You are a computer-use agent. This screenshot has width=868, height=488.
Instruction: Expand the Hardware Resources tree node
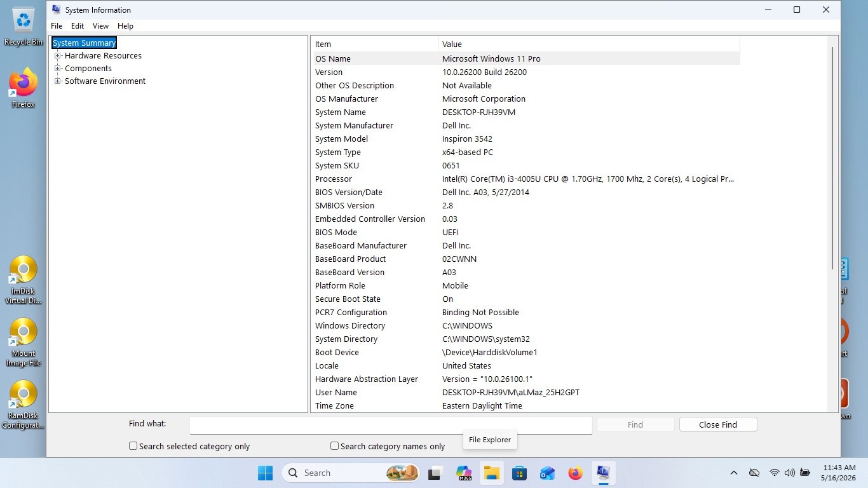point(58,55)
